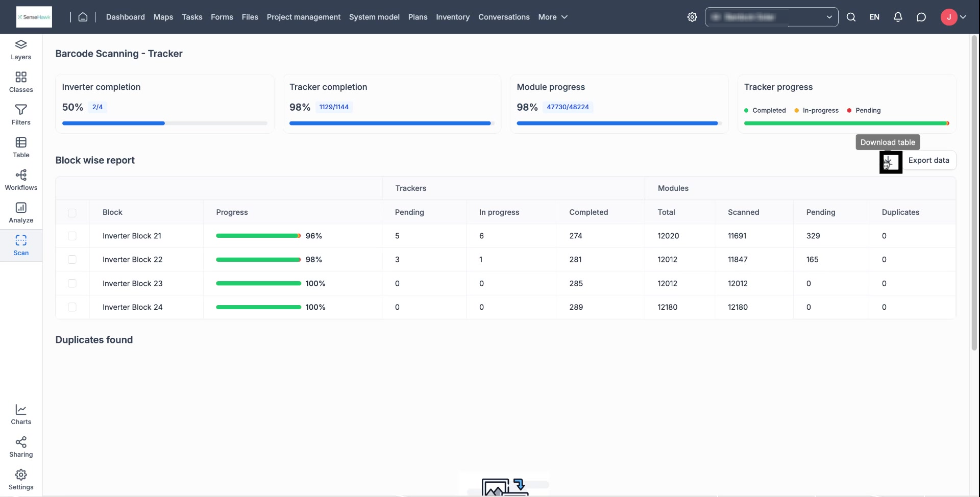Open the Conversations menu
Viewport: 980px width, 497px height.
coord(504,17)
